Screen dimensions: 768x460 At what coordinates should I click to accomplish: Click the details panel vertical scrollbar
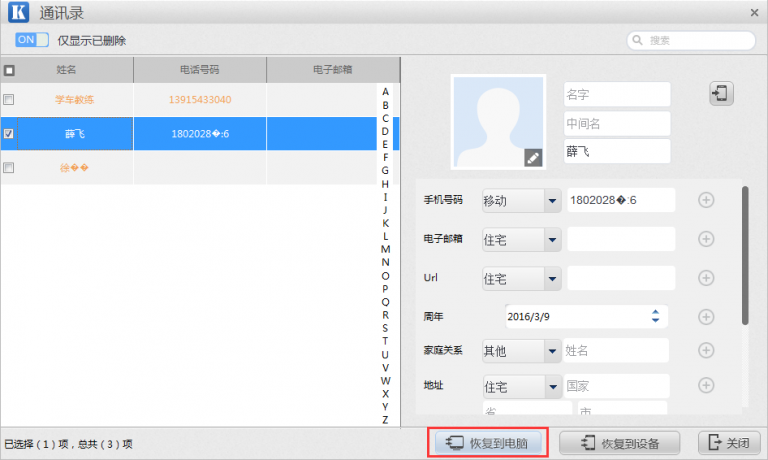coord(745,255)
